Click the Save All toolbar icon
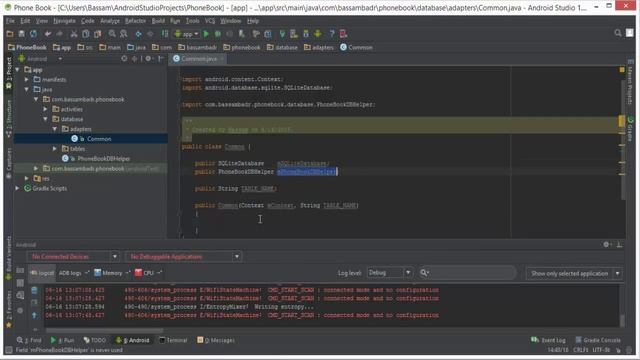This screenshot has height=360, width=640. [22, 34]
